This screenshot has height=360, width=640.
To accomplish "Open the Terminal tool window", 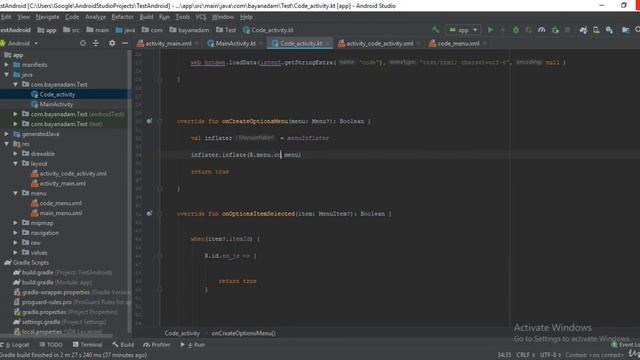I will pos(87,344).
